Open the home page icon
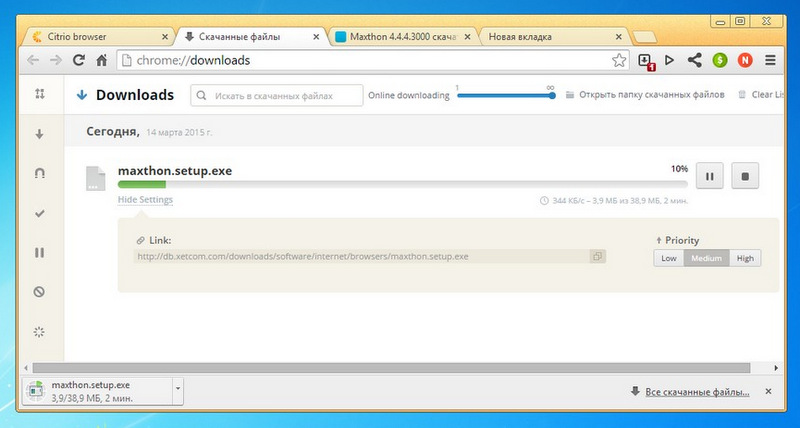Viewport: 800px width, 428px height. coord(102,60)
